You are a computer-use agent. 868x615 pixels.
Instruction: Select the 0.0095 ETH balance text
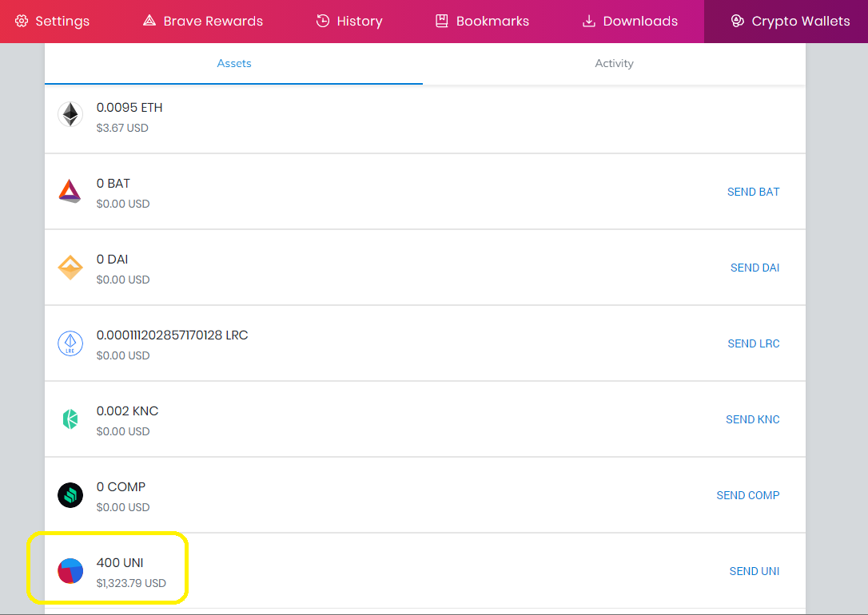[x=129, y=107]
